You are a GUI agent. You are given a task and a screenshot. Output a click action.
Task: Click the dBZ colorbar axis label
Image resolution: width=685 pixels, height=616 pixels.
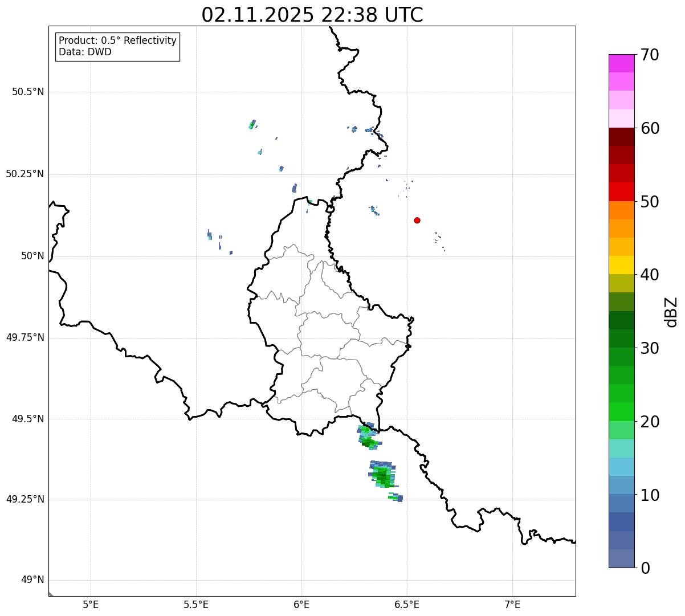point(671,312)
